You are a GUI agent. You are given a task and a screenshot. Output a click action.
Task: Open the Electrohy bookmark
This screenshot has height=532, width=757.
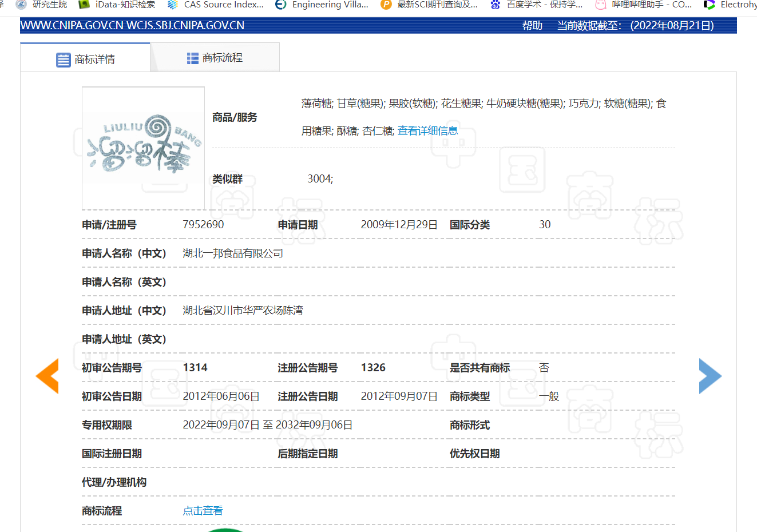(731, 5)
